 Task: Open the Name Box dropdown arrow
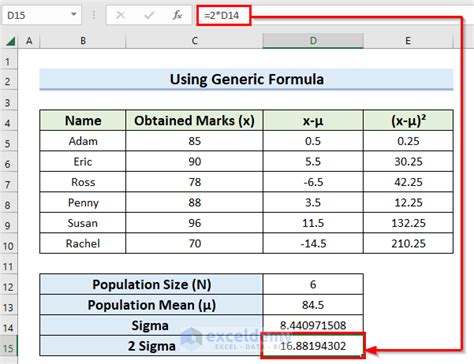coord(74,15)
